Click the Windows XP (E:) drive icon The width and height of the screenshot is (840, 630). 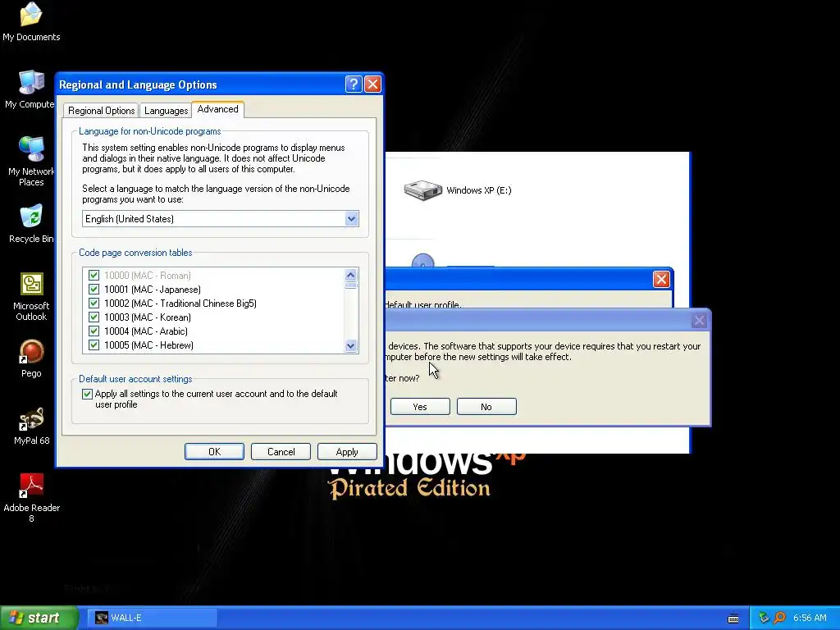pyautogui.click(x=422, y=190)
